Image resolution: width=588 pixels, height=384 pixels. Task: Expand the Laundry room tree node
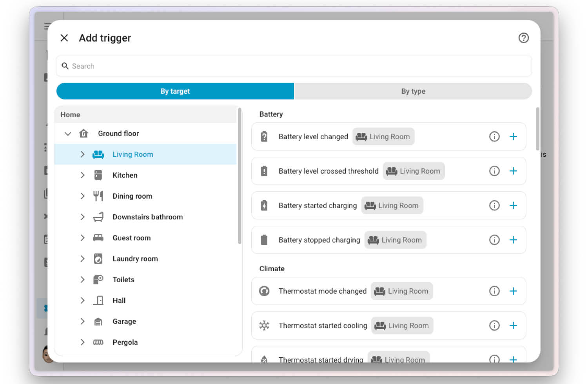tap(82, 259)
